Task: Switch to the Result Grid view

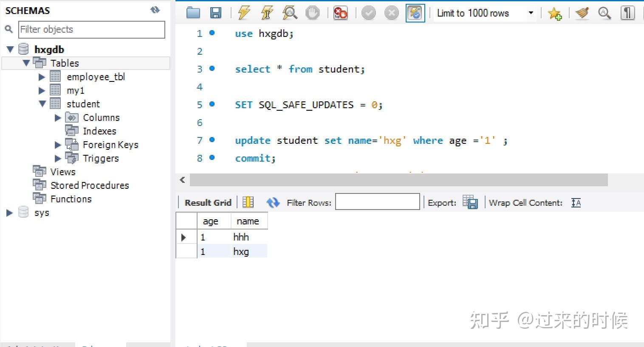Action: coord(208,203)
